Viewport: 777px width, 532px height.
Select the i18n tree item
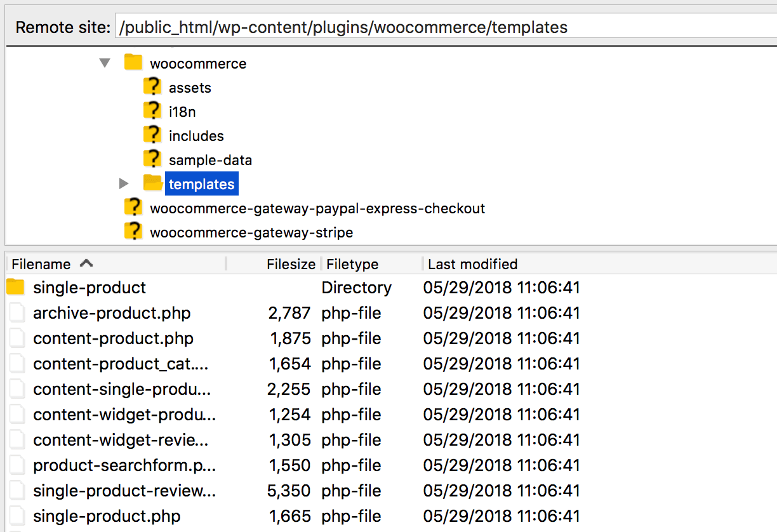pyautogui.click(x=182, y=112)
